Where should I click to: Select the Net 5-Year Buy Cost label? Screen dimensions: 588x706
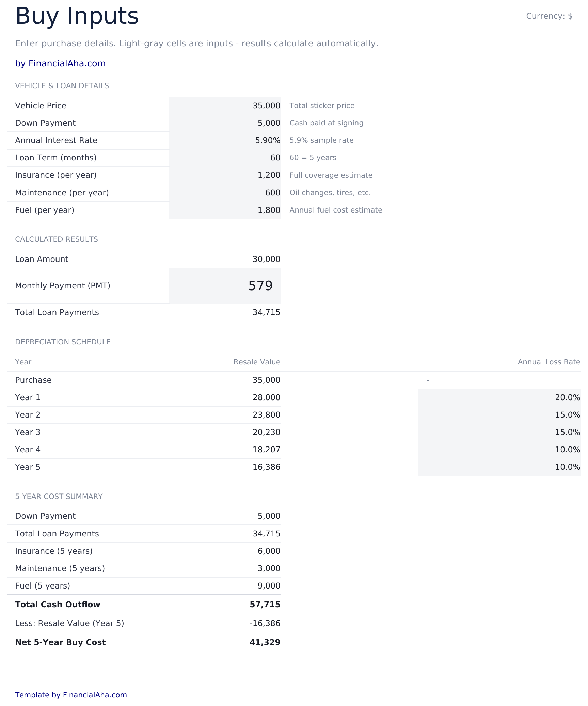coord(60,642)
